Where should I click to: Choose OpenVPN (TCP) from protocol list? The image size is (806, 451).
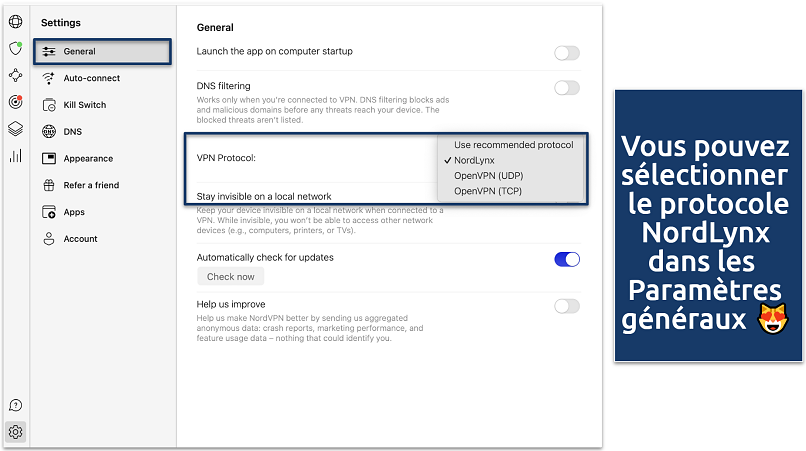coord(487,190)
